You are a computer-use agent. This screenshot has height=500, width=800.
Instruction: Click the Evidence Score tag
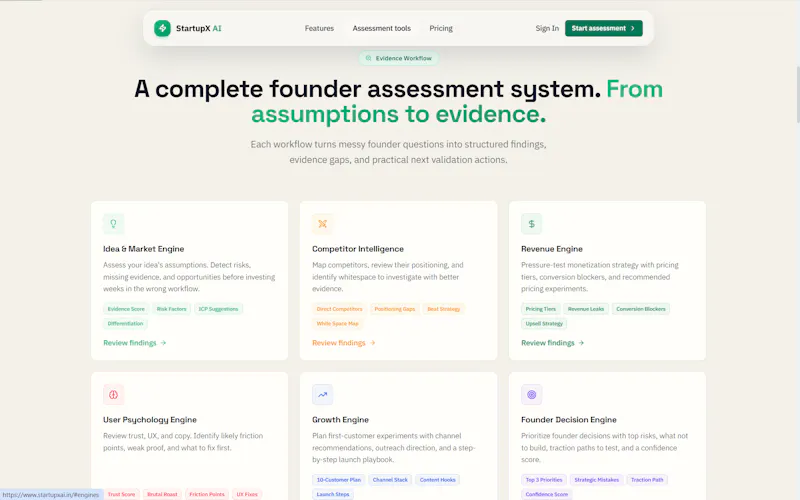click(x=126, y=309)
